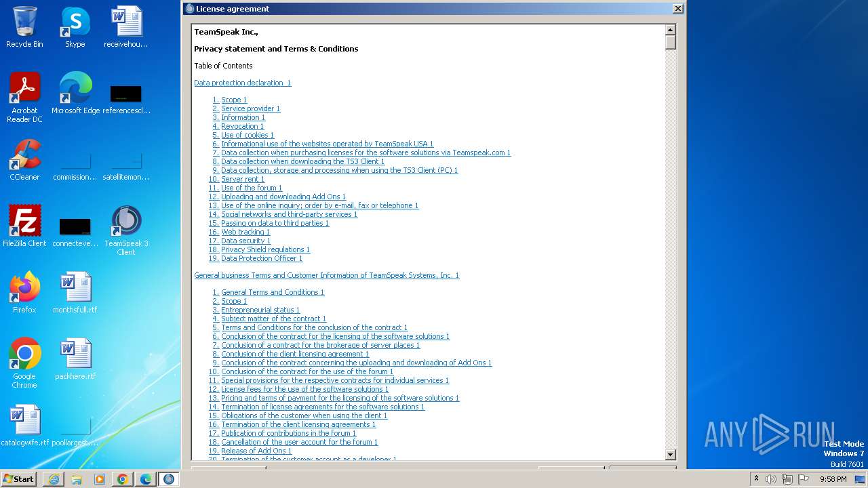Open Chrome from the taskbar
This screenshot has height=488, width=868.
tap(123, 479)
